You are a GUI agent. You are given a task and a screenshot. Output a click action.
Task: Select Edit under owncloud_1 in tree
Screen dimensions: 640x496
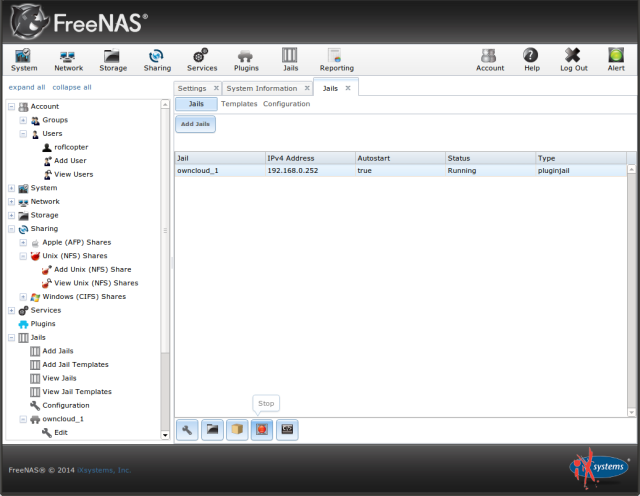tap(55, 432)
